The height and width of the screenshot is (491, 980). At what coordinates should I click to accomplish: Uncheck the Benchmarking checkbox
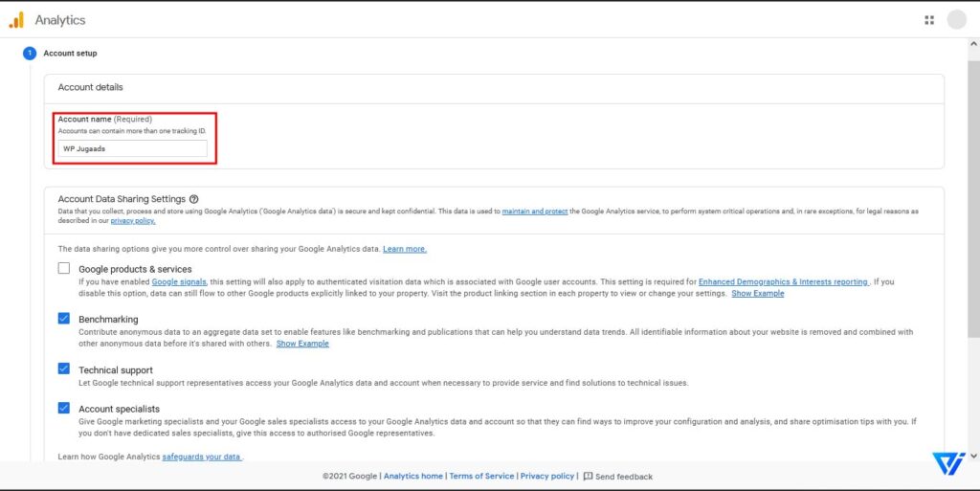64,319
